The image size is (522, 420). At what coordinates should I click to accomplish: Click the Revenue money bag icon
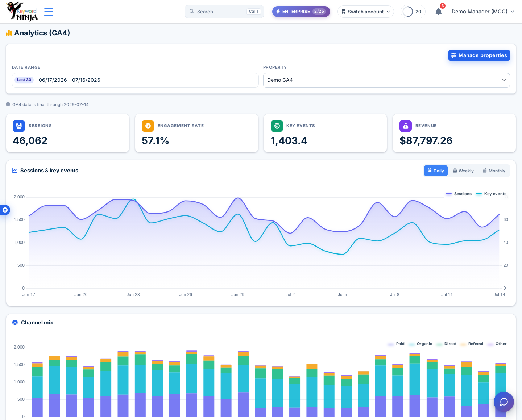[x=406, y=126]
